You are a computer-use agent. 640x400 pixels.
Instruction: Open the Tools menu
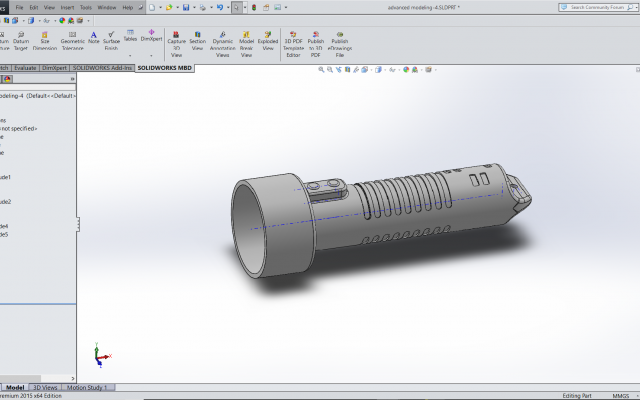(86, 7)
